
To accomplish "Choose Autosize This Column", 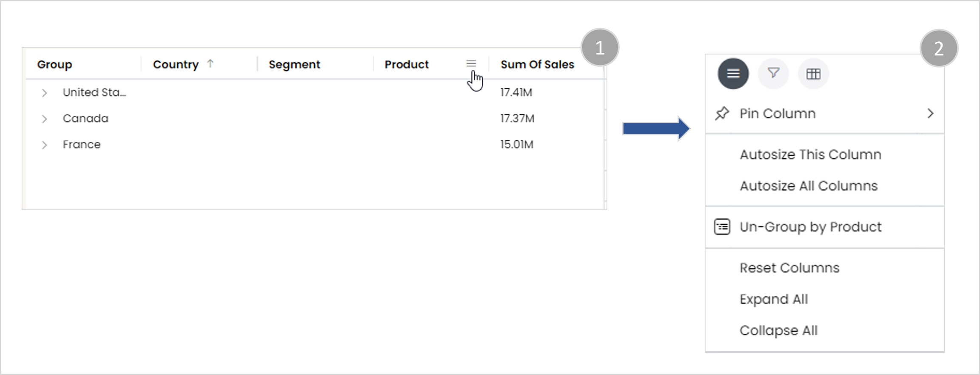I will [x=810, y=155].
